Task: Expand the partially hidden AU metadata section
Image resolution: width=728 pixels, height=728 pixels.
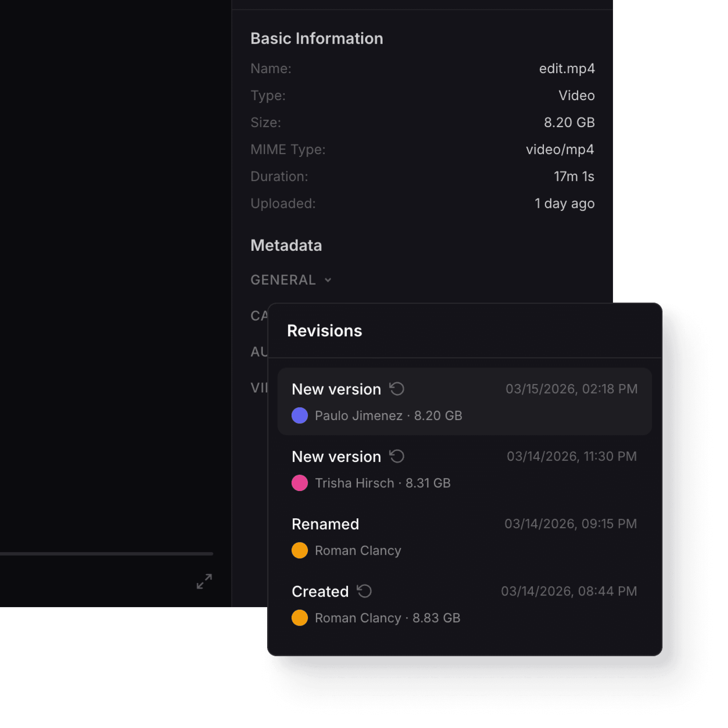Action: click(x=259, y=352)
